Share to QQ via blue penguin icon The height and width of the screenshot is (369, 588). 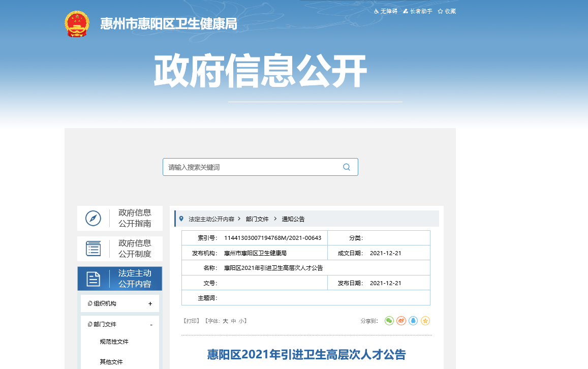(413, 321)
